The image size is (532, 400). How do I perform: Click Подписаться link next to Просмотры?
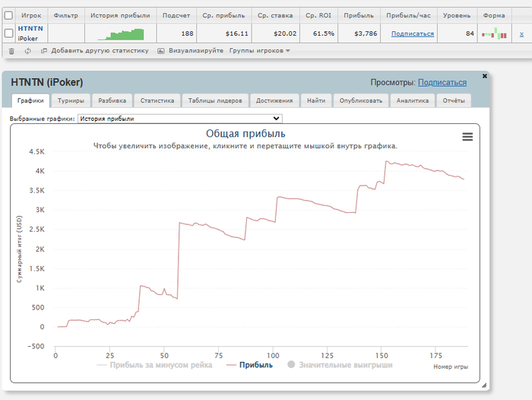click(x=442, y=83)
